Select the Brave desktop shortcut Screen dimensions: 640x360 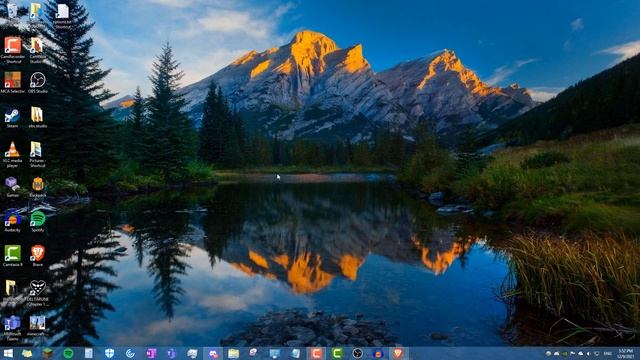click(x=38, y=256)
